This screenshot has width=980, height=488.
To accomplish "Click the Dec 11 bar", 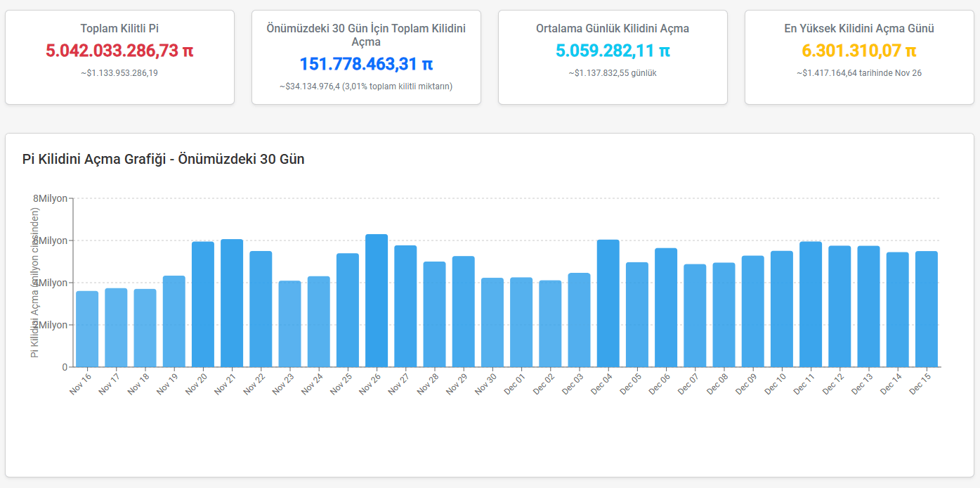I will pos(811,304).
